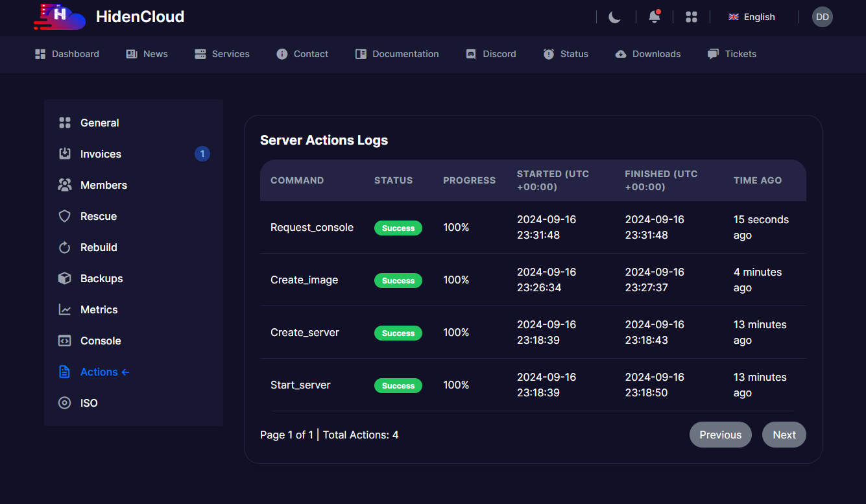Select the ISO disc icon
This screenshot has width=866, height=504.
pos(64,403)
